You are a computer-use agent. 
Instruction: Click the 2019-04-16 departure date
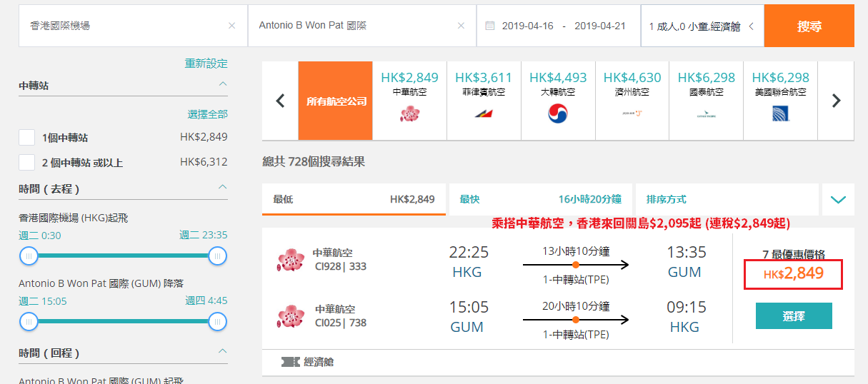coord(528,26)
